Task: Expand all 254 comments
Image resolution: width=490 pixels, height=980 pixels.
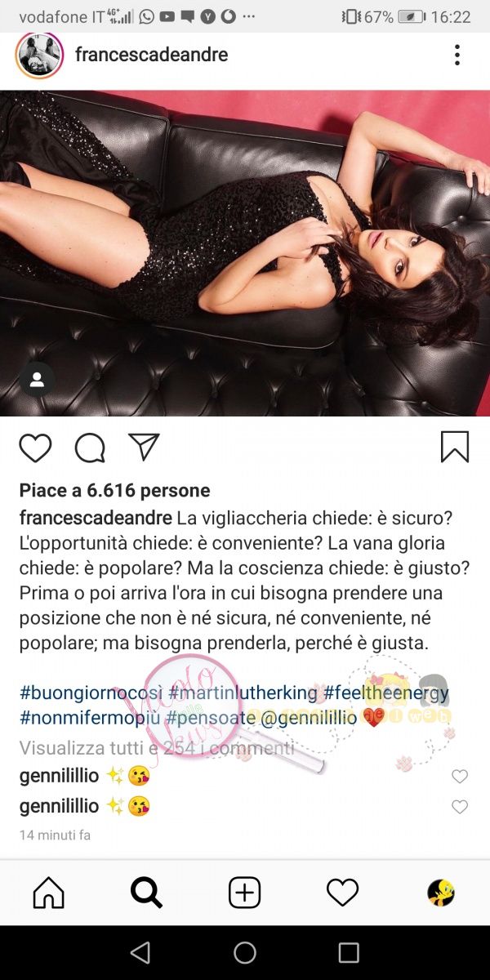Action: pos(157,747)
